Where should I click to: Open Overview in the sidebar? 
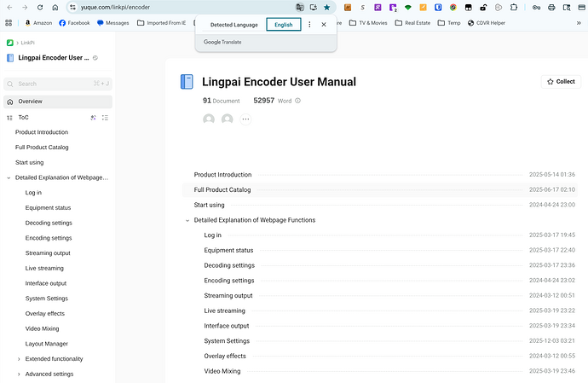[x=58, y=102]
